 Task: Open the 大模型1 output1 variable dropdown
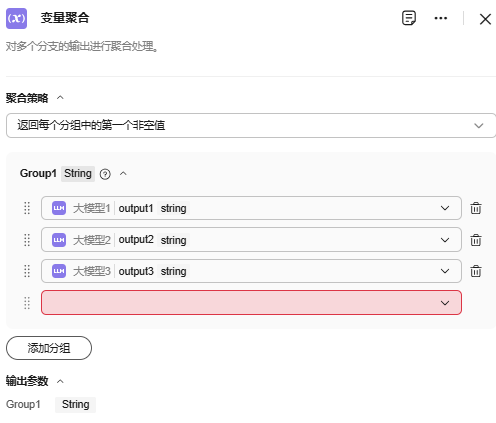[x=251, y=208]
